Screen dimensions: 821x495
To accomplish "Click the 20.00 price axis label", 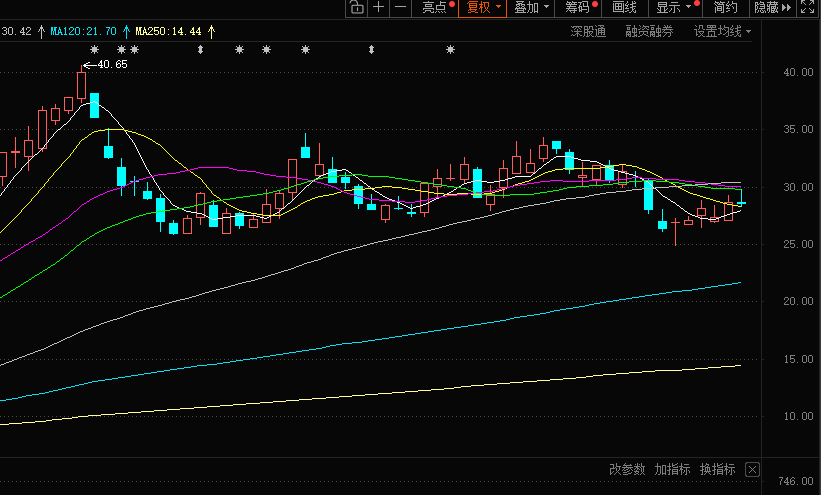I will (798, 301).
